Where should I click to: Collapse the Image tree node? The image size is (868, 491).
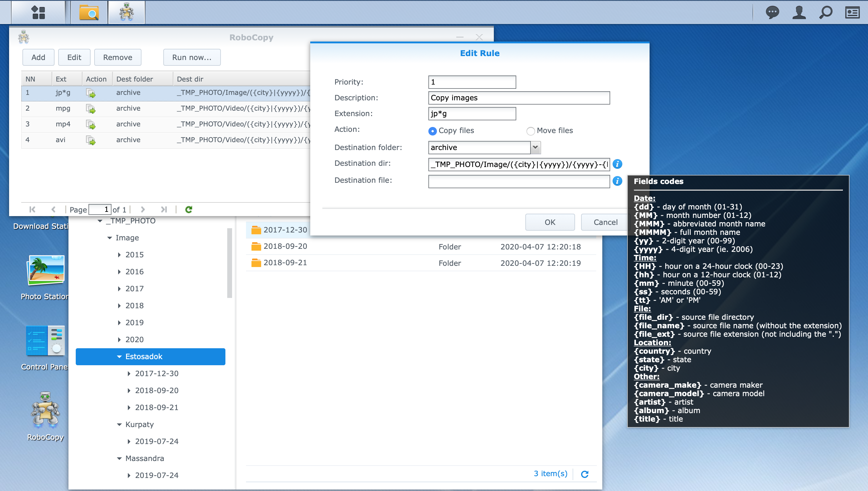110,238
